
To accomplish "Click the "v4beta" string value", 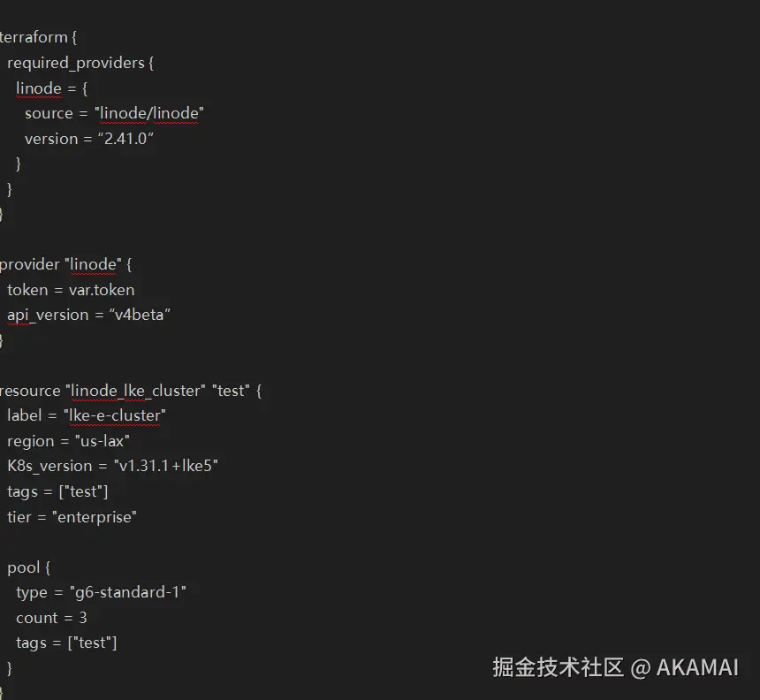I will click(141, 315).
